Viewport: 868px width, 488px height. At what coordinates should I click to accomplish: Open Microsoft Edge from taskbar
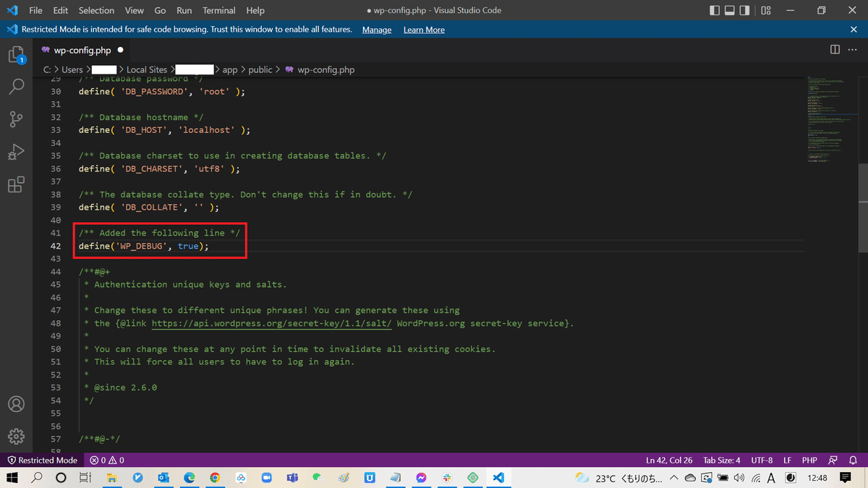(190, 478)
